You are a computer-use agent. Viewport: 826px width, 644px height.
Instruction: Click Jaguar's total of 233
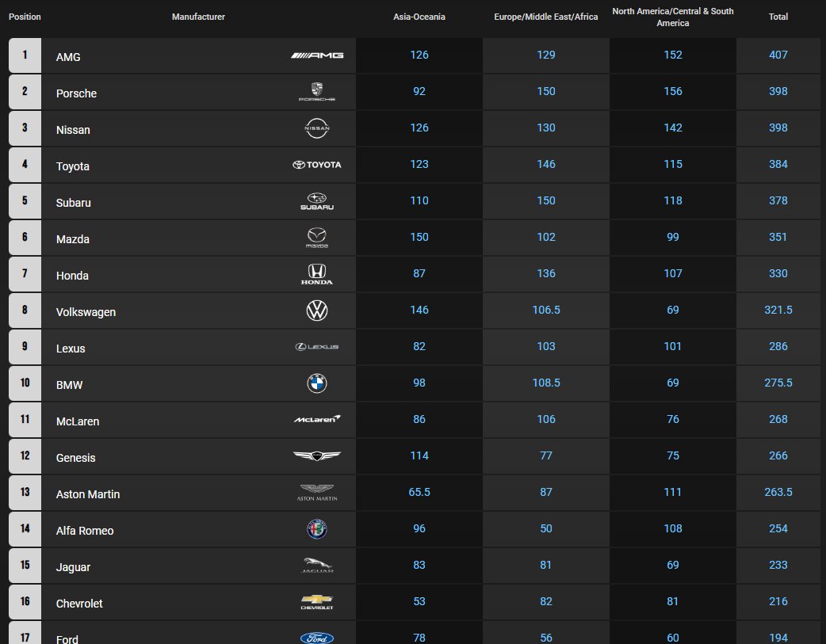pos(778,565)
